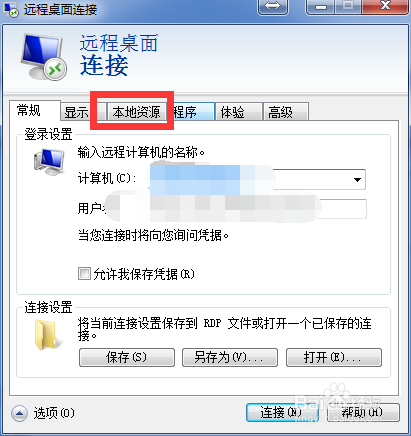Click inside the 用户名 text field

[233, 209]
